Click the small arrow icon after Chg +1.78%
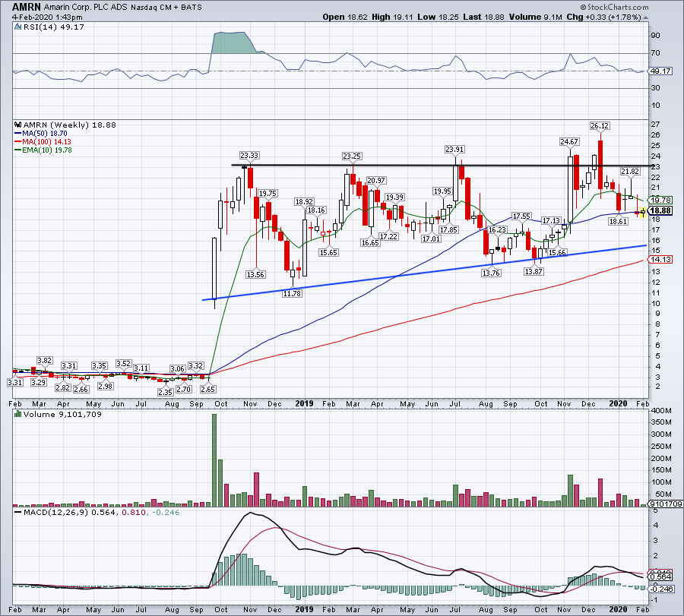This screenshot has width=684, height=616. pos(645,17)
